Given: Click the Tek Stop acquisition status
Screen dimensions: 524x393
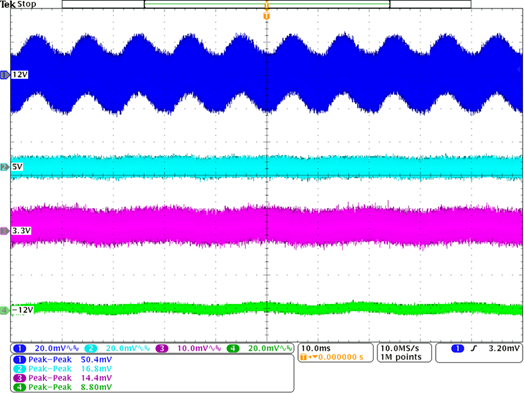Looking at the screenshot, I should (x=18, y=4).
